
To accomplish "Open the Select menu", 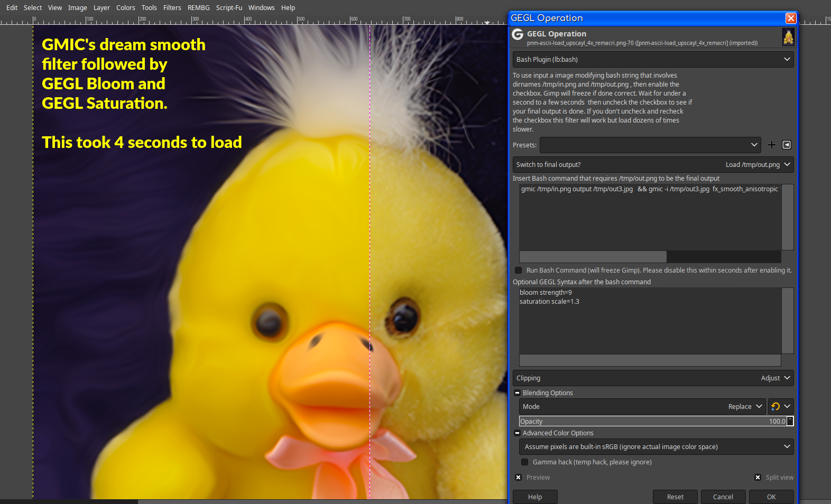I will pyautogui.click(x=32, y=7).
